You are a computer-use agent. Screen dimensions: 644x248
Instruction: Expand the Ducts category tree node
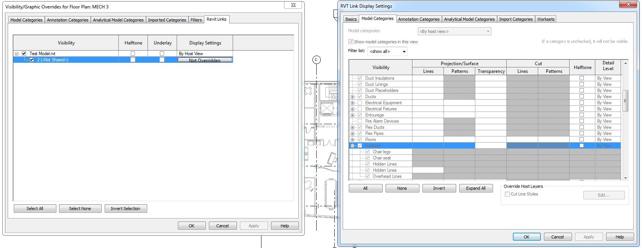[x=352, y=97]
